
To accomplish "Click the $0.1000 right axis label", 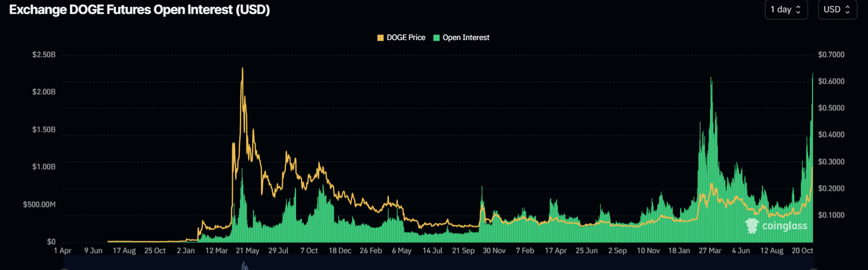I will click(831, 215).
